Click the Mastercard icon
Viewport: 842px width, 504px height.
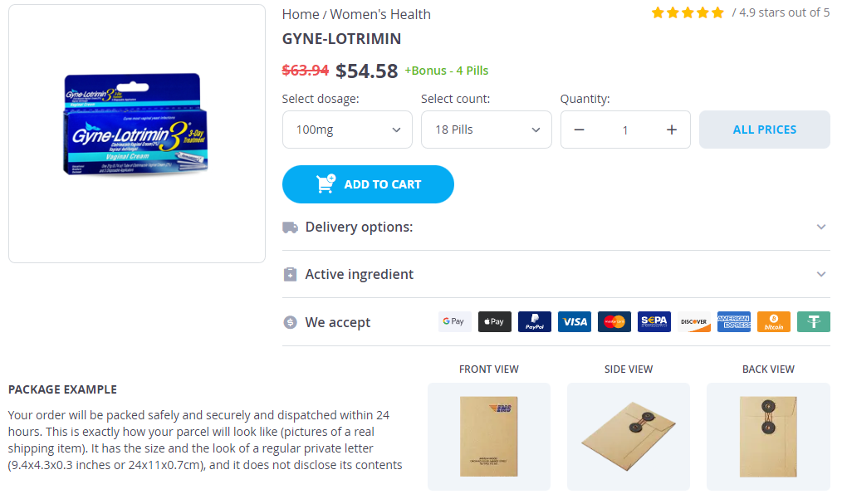[x=614, y=322]
